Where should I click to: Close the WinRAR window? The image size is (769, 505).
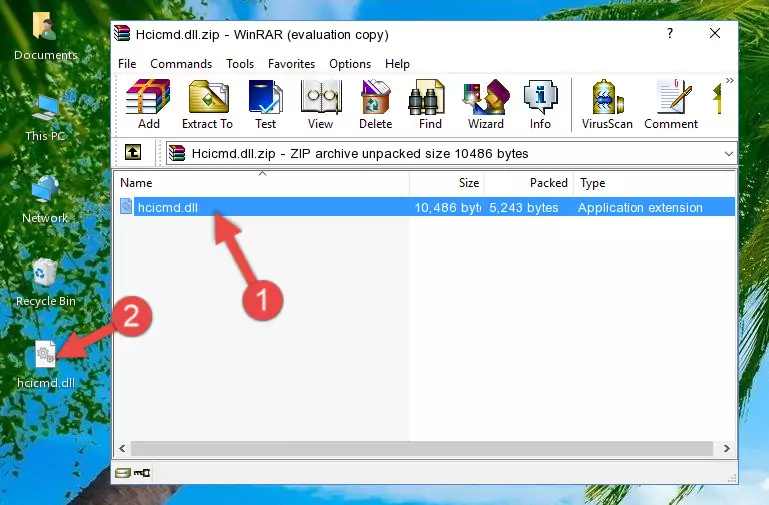(715, 33)
